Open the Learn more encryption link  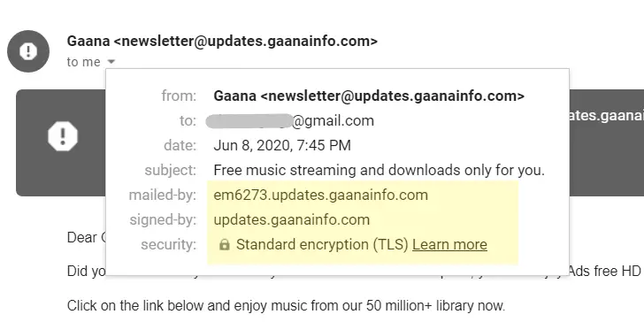[x=449, y=245]
